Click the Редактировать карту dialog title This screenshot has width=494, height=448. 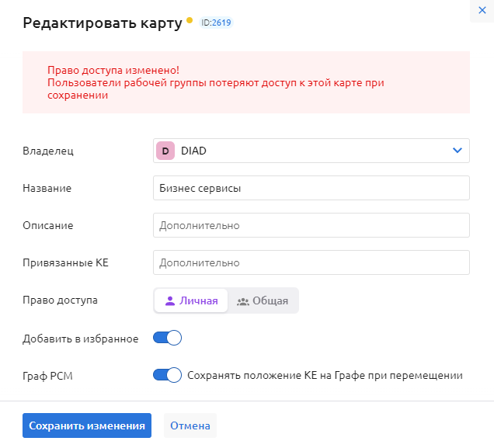pyautogui.click(x=102, y=23)
